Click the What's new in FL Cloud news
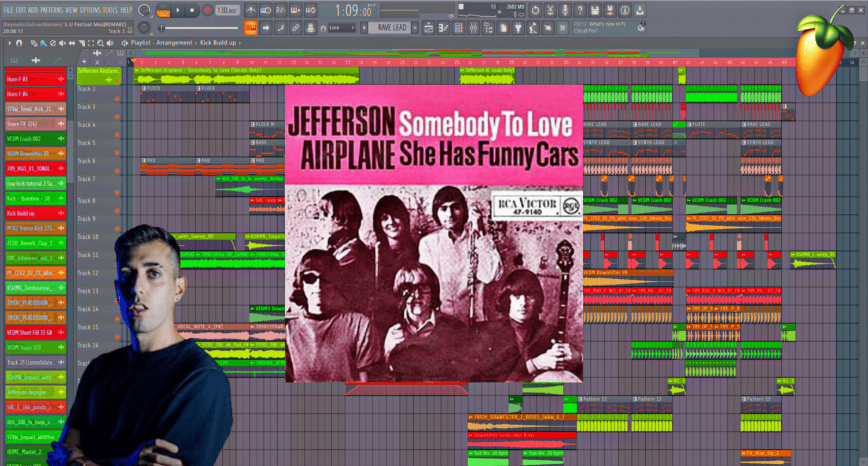This screenshot has height=466, width=868. 609,28
